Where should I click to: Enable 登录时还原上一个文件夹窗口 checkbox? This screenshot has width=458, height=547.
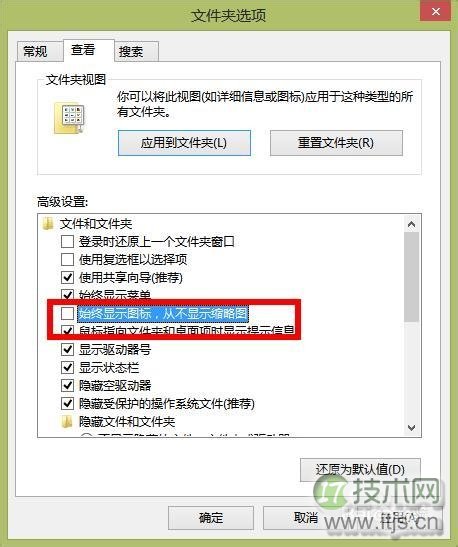pyautogui.click(x=67, y=241)
